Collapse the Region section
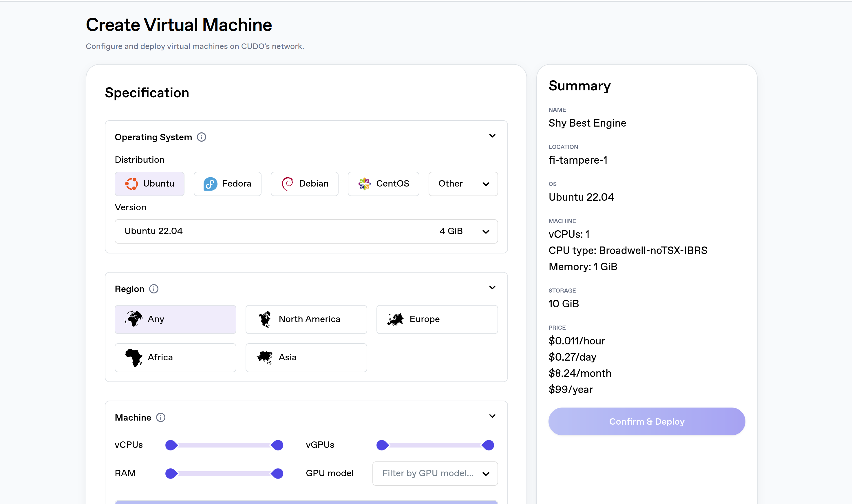The image size is (852, 504). click(492, 287)
